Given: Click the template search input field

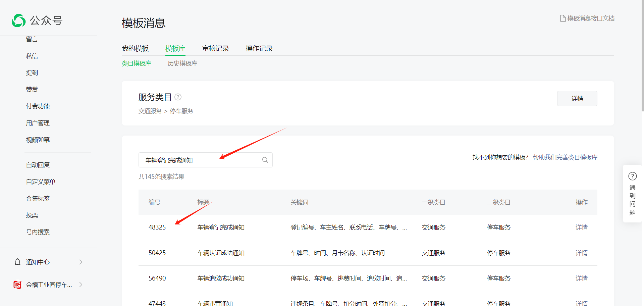Looking at the screenshot, I should [206, 160].
